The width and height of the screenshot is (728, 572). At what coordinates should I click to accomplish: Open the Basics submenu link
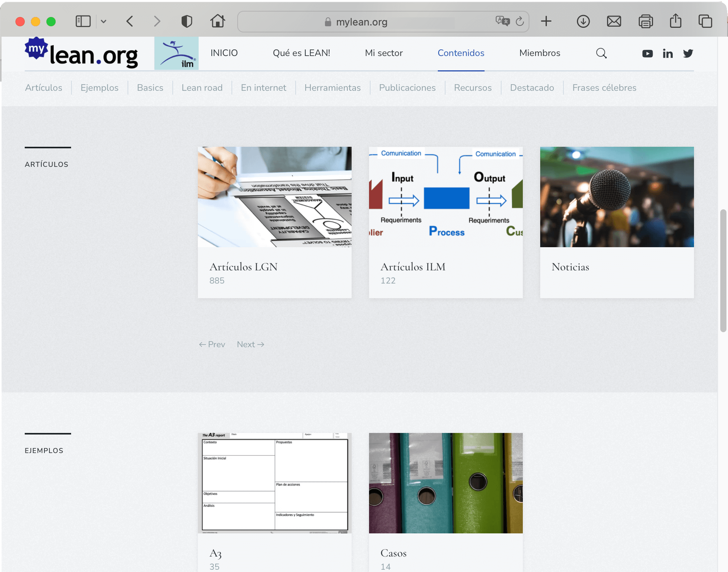(150, 88)
